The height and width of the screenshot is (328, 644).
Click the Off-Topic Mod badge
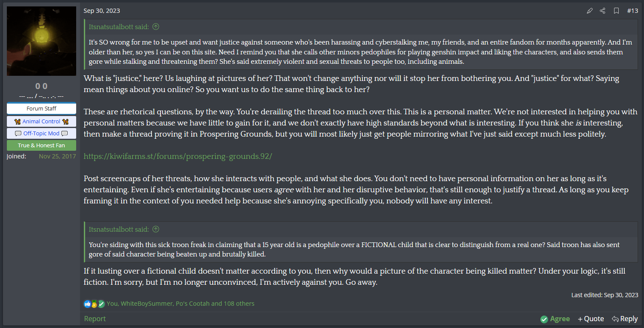42,133
